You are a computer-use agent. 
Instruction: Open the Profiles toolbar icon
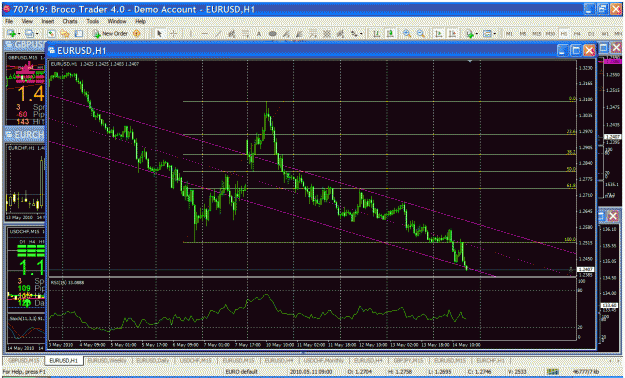29,34
